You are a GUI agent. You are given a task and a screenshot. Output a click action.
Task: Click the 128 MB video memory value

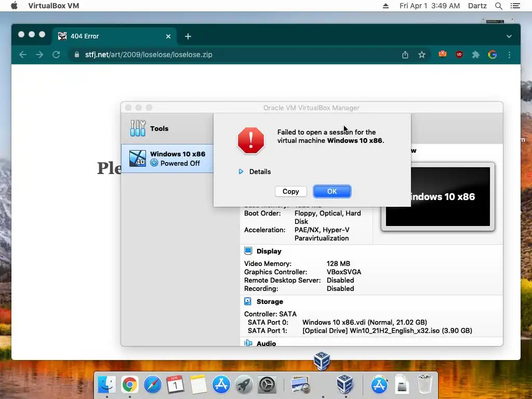pos(338,263)
